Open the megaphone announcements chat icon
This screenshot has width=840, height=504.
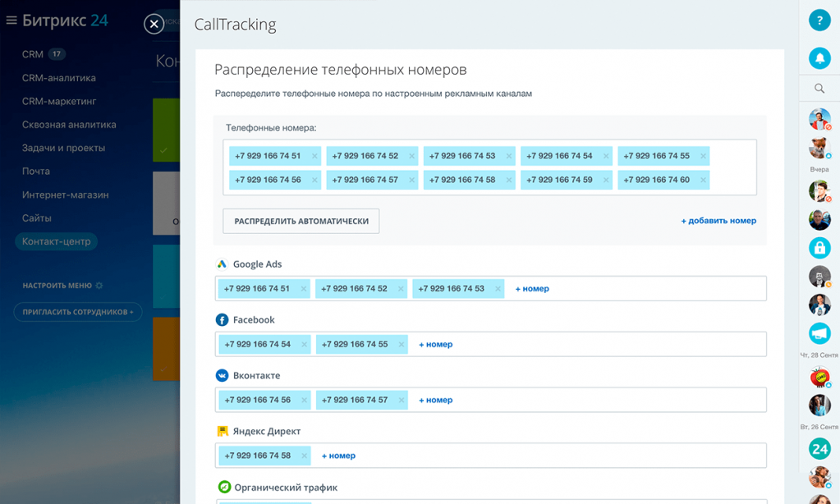click(x=819, y=334)
